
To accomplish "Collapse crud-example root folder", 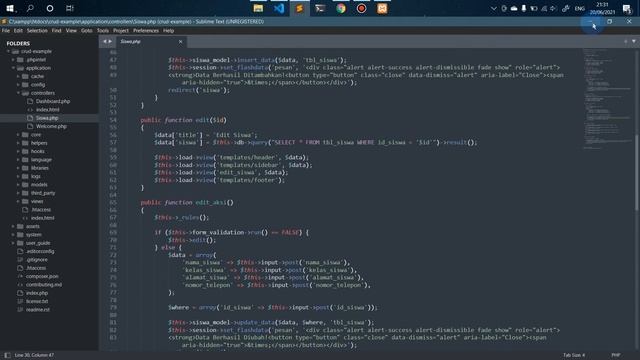I will (x=8, y=51).
